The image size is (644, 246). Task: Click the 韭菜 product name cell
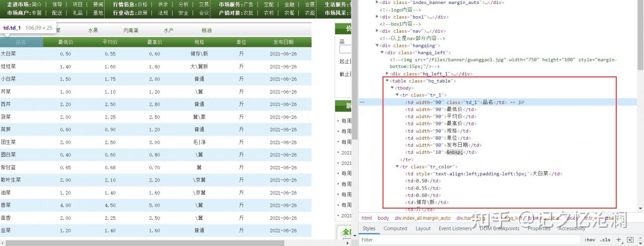pos(6,230)
